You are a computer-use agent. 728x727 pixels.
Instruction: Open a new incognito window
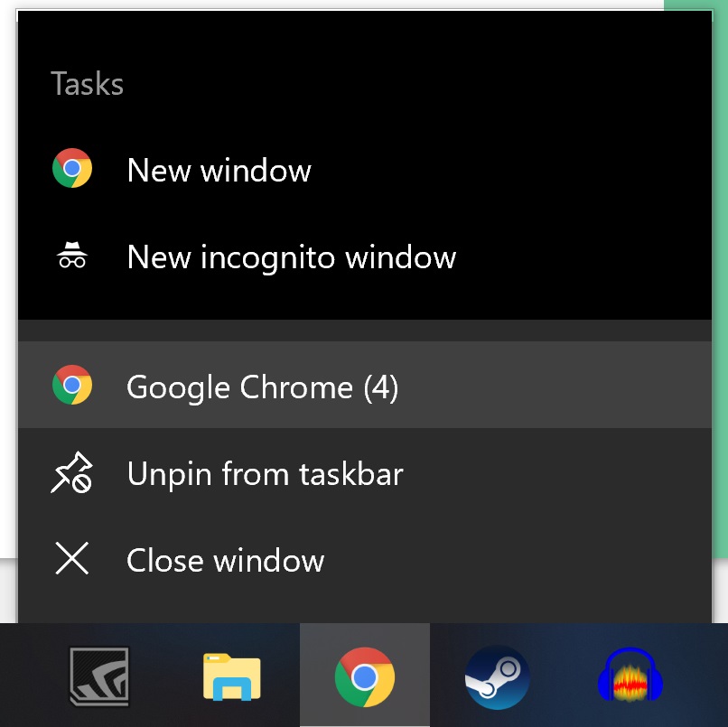[x=291, y=256]
